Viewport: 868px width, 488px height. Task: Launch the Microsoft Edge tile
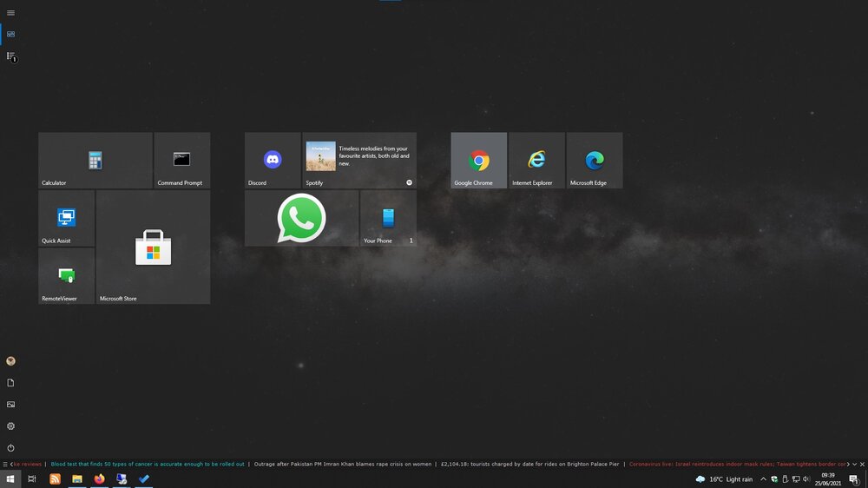point(595,160)
